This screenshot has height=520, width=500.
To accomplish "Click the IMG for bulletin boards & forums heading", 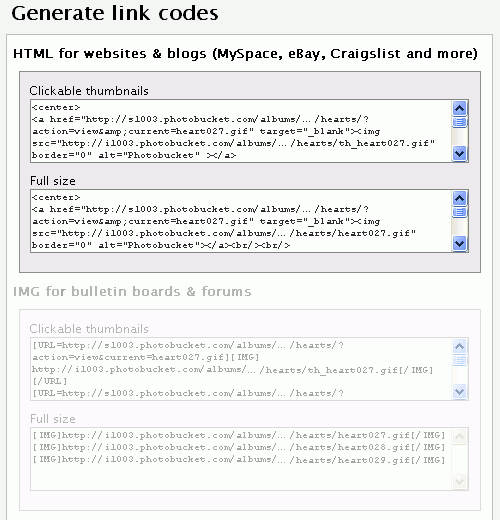I will pyautogui.click(x=132, y=291).
